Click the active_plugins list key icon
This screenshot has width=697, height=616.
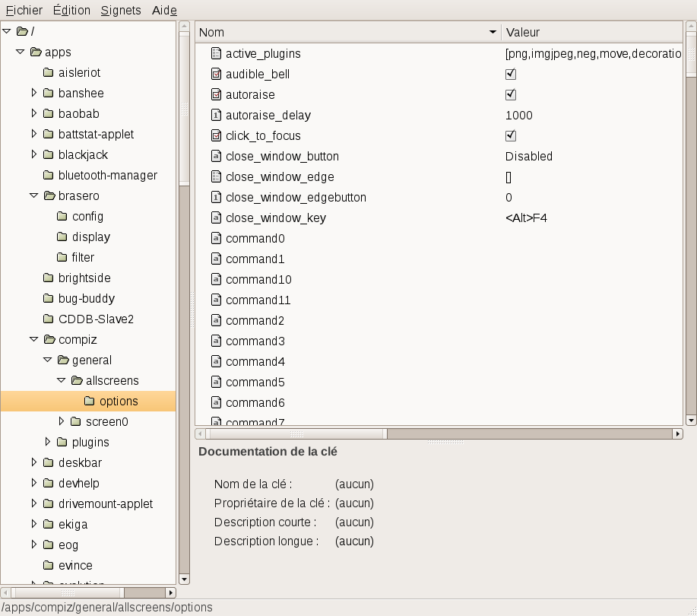click(x=216, y=53)
